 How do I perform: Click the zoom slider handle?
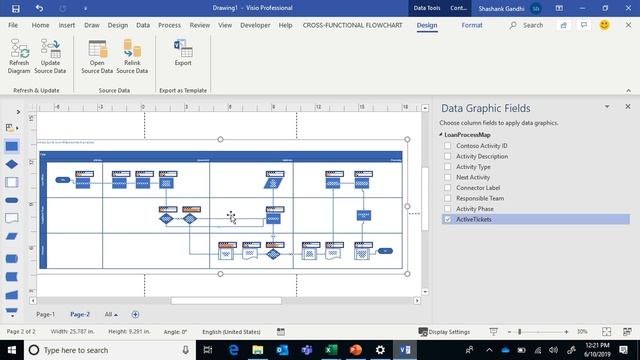(x=520, y=332)
